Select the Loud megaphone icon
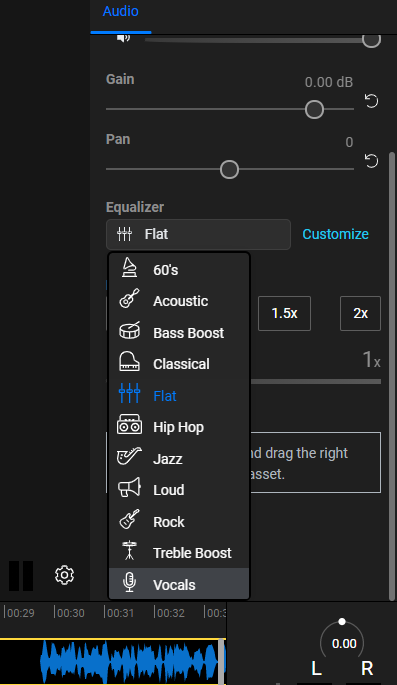The height and width of the screenshot is (685, 397). tap(129, 487)
